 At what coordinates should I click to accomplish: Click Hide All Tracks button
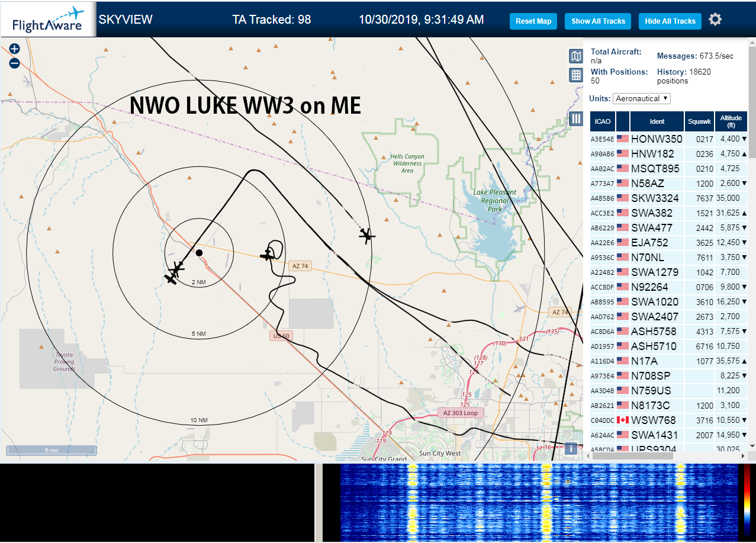point(670,21)
